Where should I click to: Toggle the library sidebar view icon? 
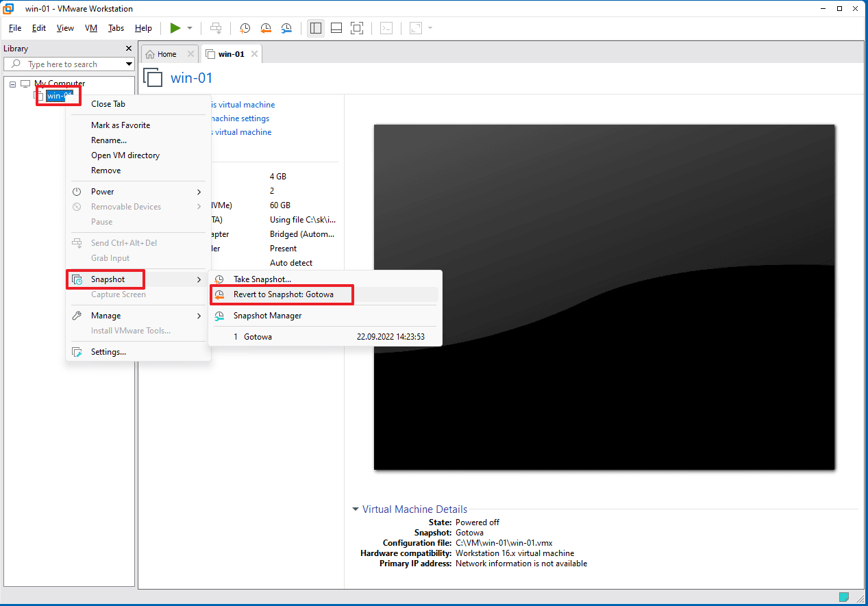tap(316, 28)
